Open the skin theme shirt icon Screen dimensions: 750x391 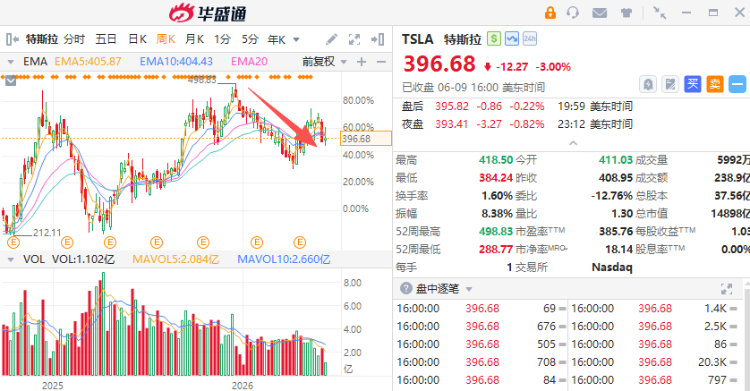coord(626,13)
